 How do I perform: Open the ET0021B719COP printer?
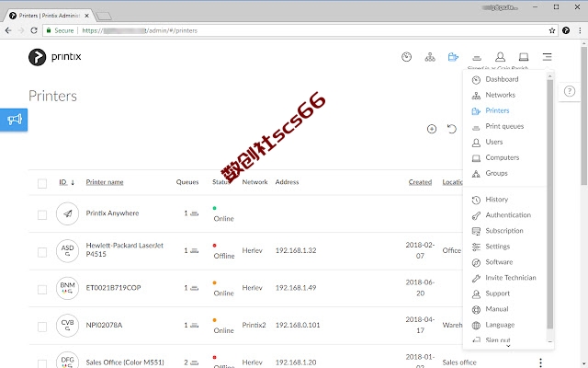click(113, 288)
